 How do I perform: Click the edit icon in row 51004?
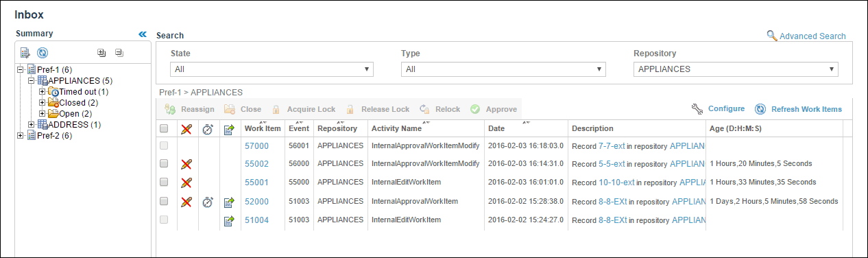click(230, 220)
